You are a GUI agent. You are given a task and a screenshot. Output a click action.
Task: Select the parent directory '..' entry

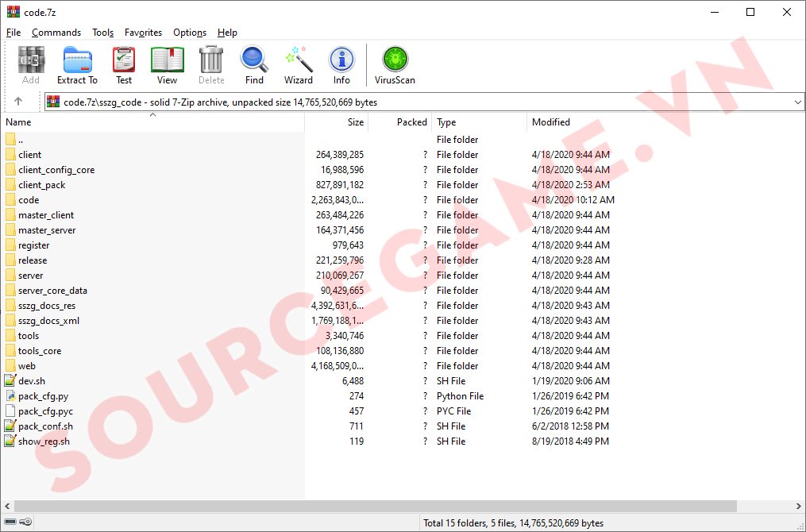21,140
